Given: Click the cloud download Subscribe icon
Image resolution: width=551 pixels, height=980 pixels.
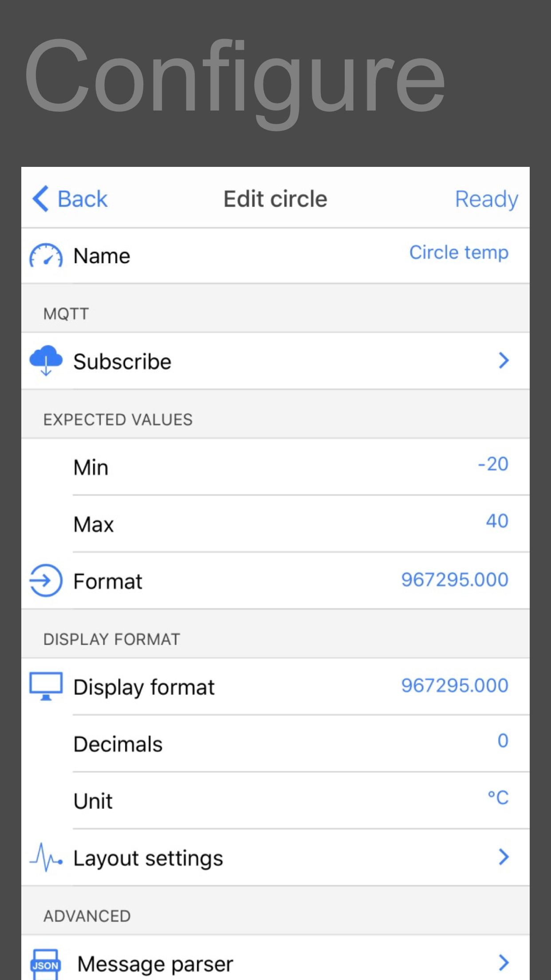Looking at the screenshot, I should pyautogui.click(x=46, y=360).
